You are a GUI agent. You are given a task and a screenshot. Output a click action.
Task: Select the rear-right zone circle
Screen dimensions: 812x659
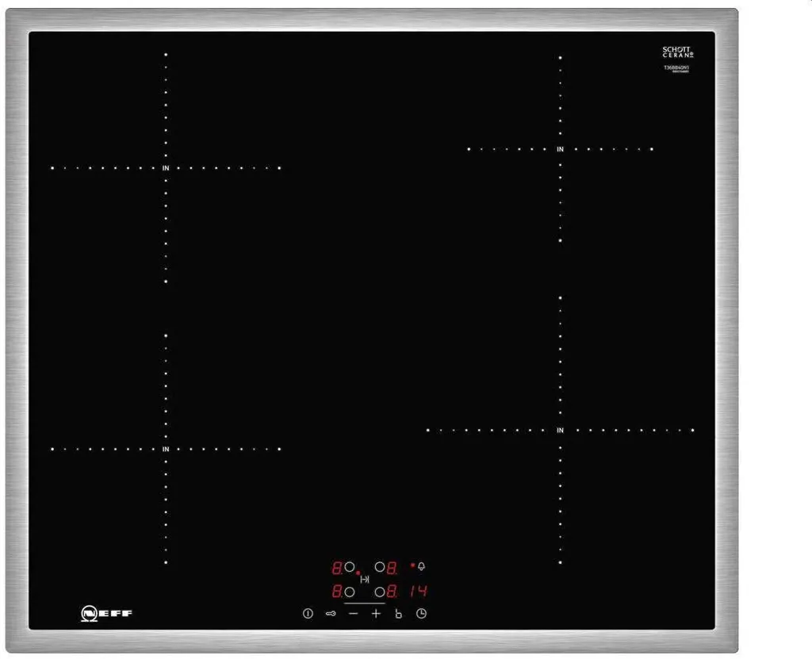380,568
